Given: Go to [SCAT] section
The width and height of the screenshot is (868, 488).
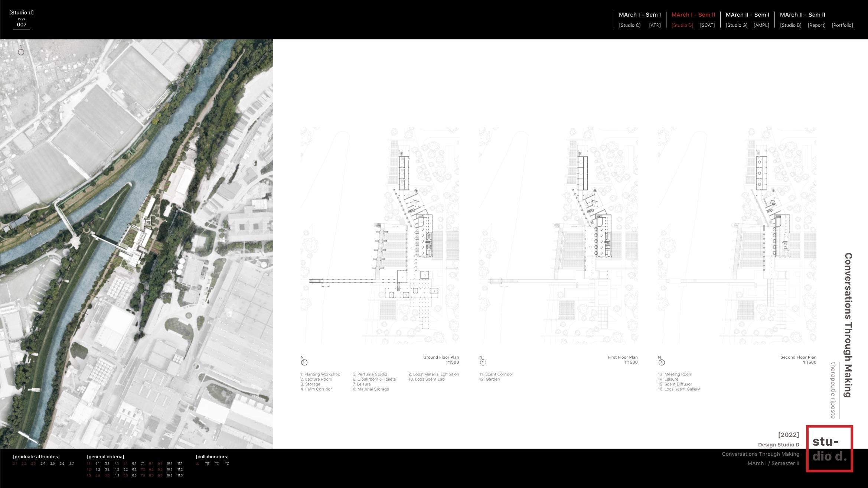Looking at the screenshot, I should (x=707, y=25).
